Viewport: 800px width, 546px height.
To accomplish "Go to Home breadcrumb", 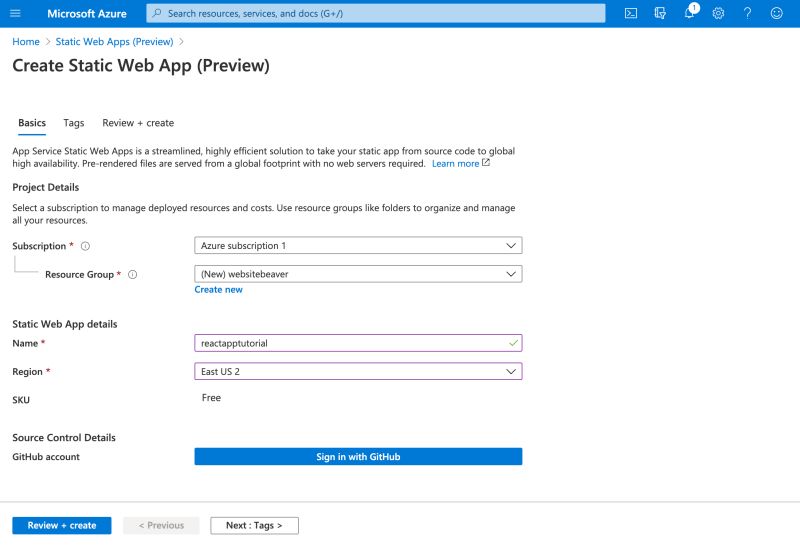I will 26,42.
